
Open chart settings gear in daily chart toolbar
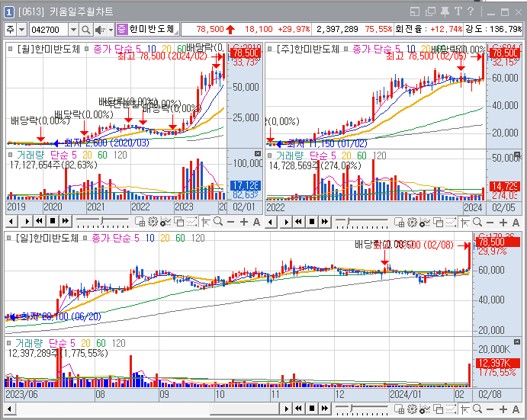(x=412, y=409)
